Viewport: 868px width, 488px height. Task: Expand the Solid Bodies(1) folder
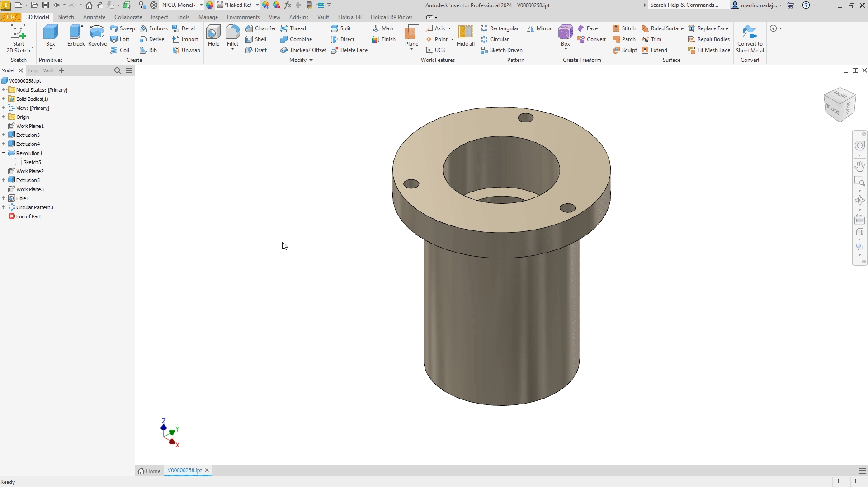(4, 99)
